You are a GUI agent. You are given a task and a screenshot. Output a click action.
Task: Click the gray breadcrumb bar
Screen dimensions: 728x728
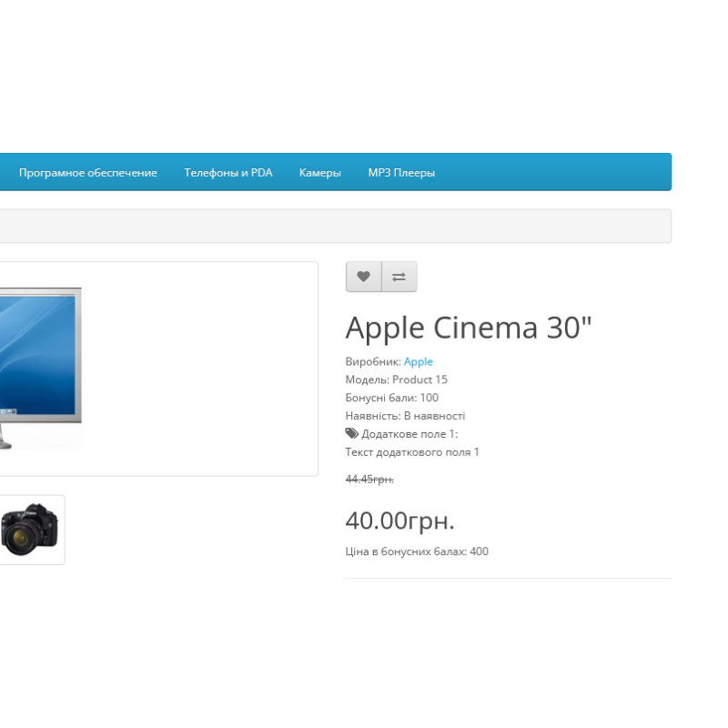tap(335, 226)
